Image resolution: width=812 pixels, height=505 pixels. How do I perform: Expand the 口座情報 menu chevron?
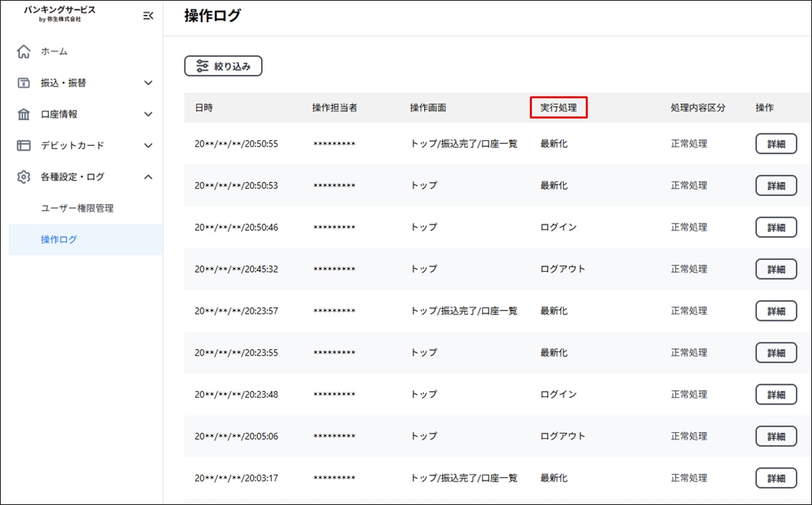click(149, 114)
